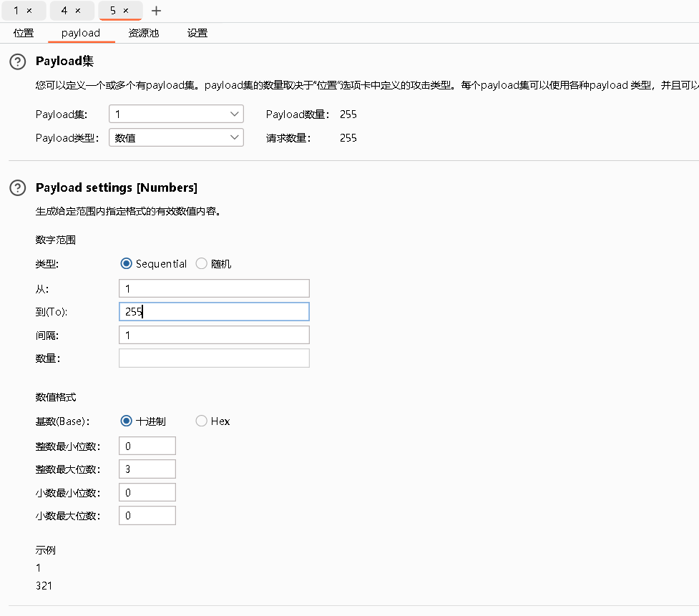
Task: Close attack tab 5
Action: coord(126,11)
